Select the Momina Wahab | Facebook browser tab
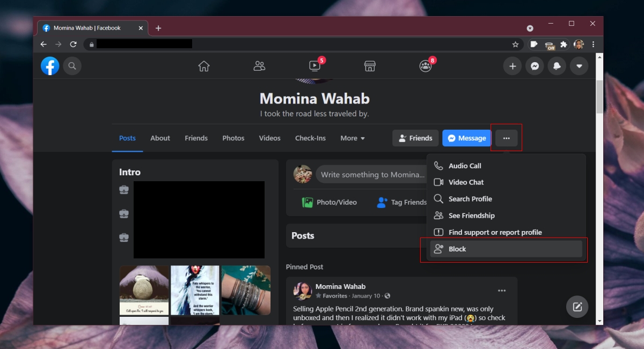Screen dimensions: 644x349 [93, 28]
